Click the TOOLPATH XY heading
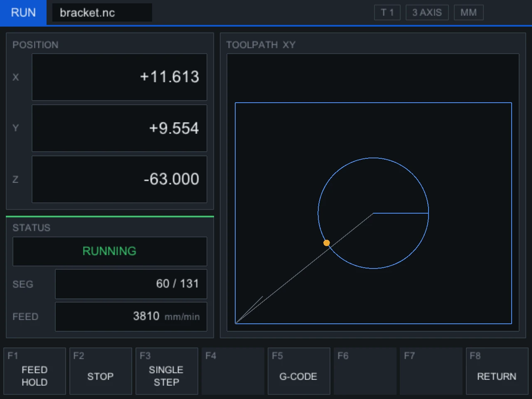 tap(261, 45)
